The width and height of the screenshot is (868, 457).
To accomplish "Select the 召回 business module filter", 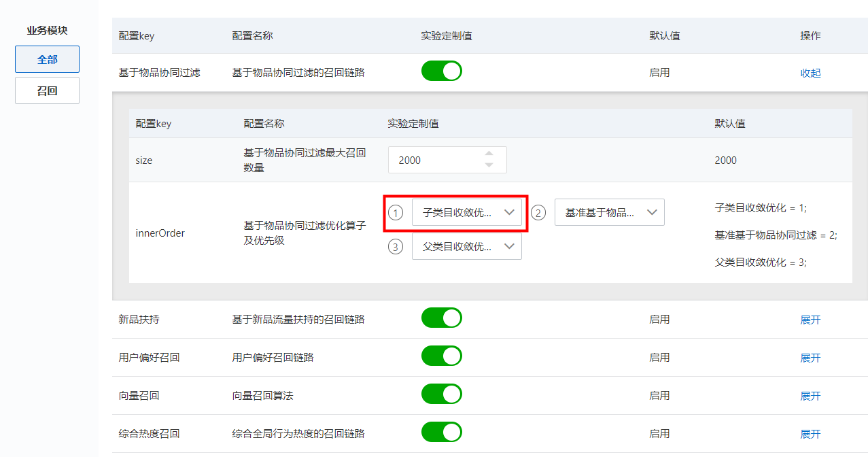I will pyautogui.click(x=47, y=90).
